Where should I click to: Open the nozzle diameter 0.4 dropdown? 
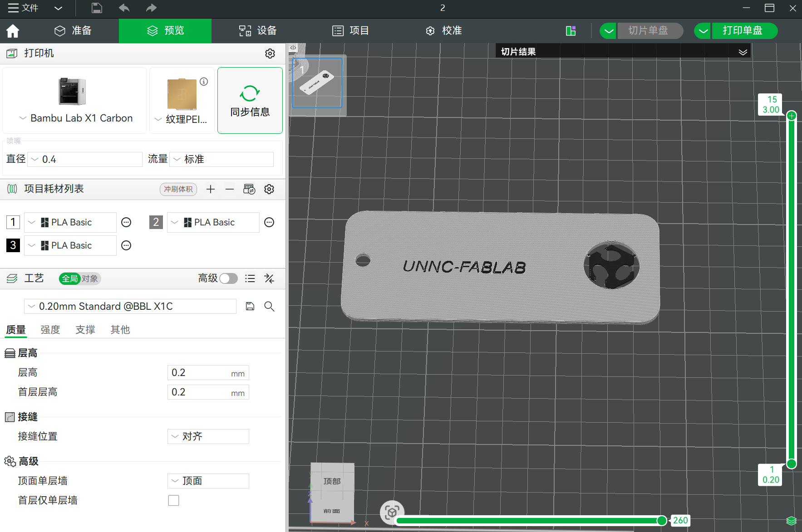tap(85, 159)
